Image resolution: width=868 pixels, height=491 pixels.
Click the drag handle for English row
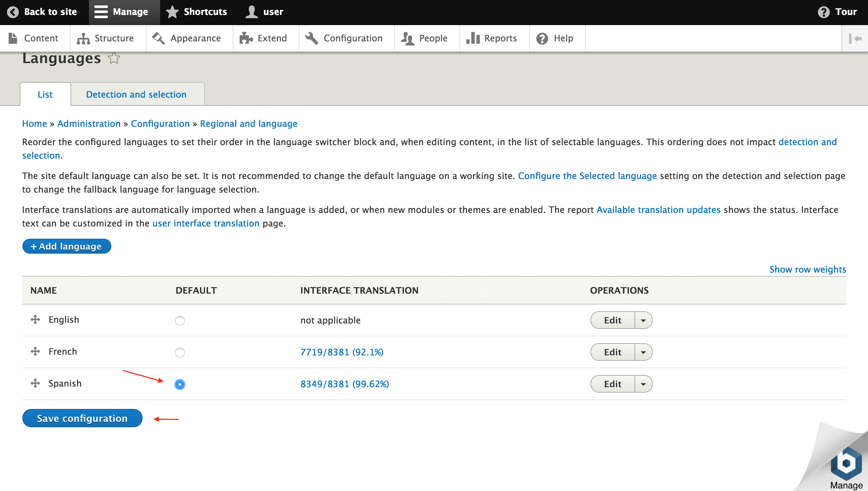click(35, 319)
